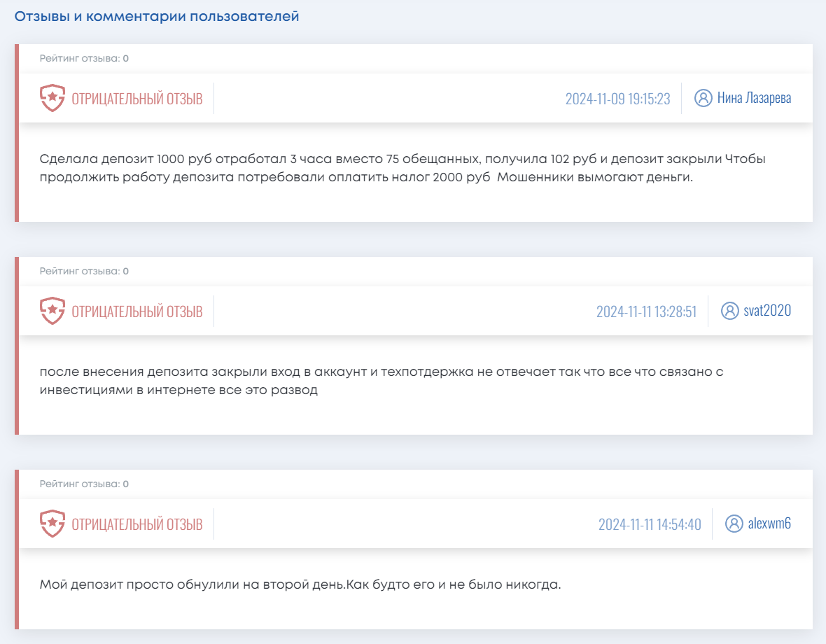This screenshot has width=826, height=644.
Task: Open svat2020's user profile
Action: tap(768, 311)
